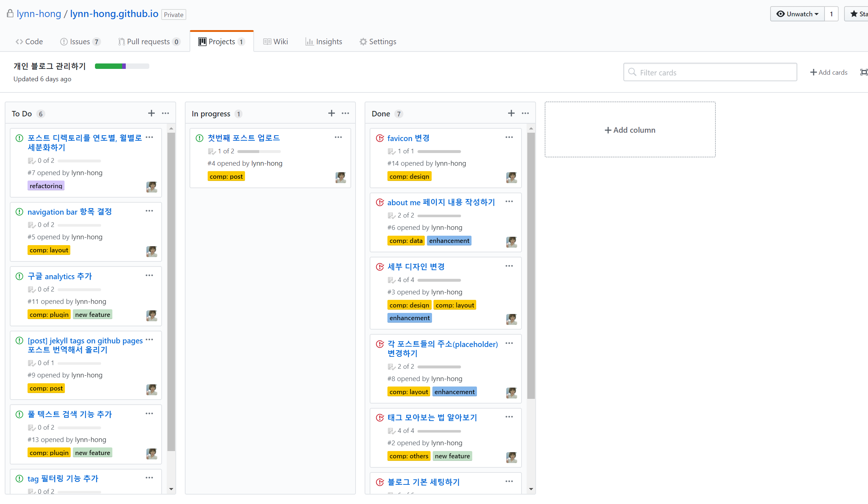Open card menu for 태그 모아보는 법 알아보기
The height and width of the screenshot is (504, 868).
tap(509, 417)
